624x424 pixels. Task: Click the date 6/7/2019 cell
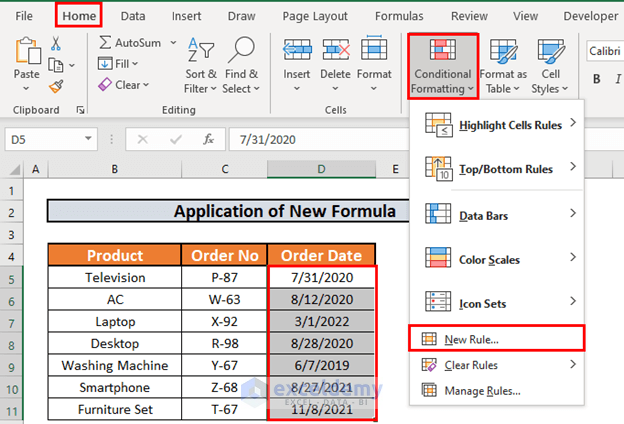tap(322, 365)
